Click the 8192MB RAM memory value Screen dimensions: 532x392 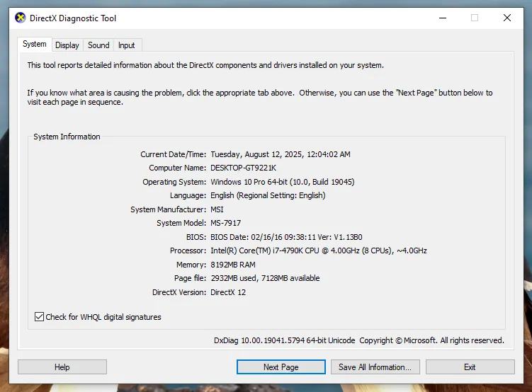233,265
